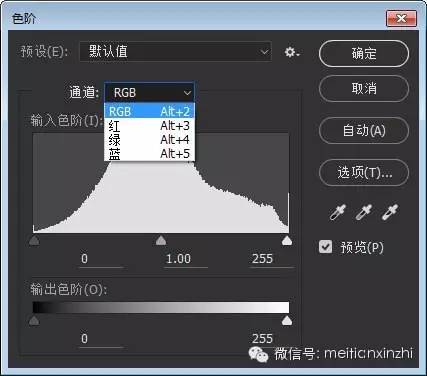This screenshot has width=427, height=376.
Task: Select the gray point eyedropper
Action: pyautogui.click(x=364, y=212)
